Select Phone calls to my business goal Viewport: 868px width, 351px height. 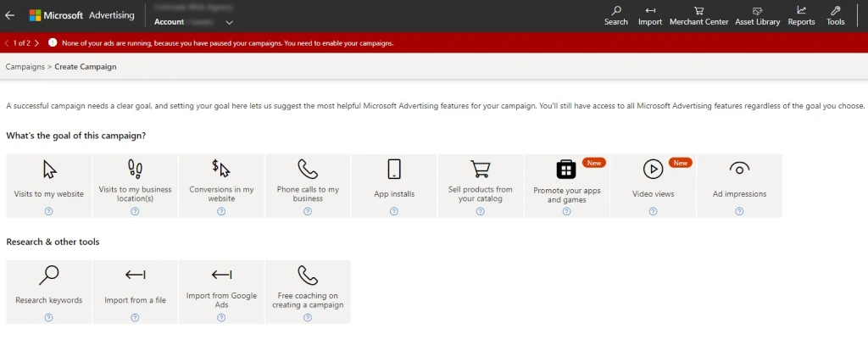click(308, 186)
